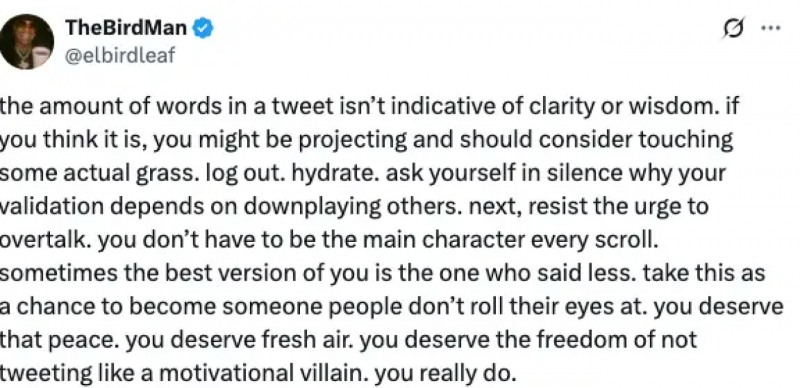Click the blue verified badge icon
This screenshot has height=388, width=800.
tap(203, 28)
